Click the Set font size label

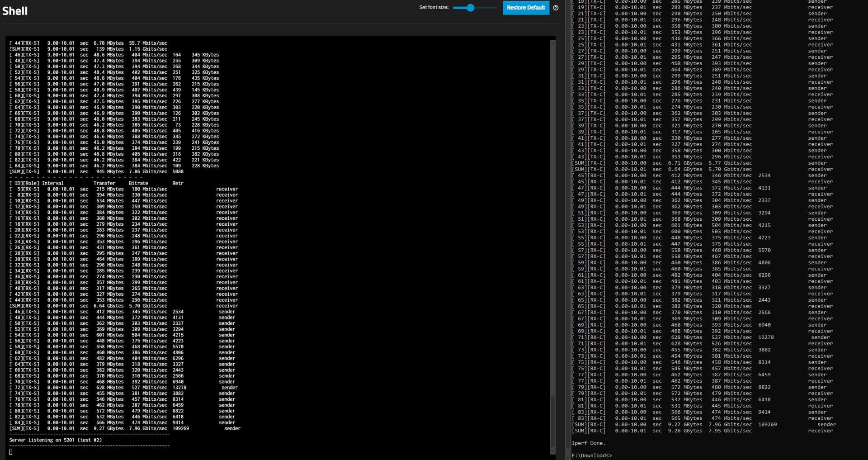[434, 7]
